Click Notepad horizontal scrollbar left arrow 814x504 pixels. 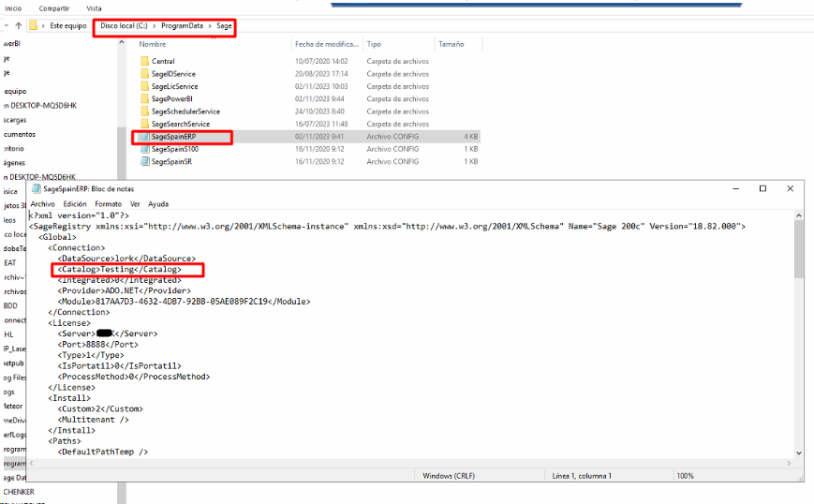[x=31, y=463]
